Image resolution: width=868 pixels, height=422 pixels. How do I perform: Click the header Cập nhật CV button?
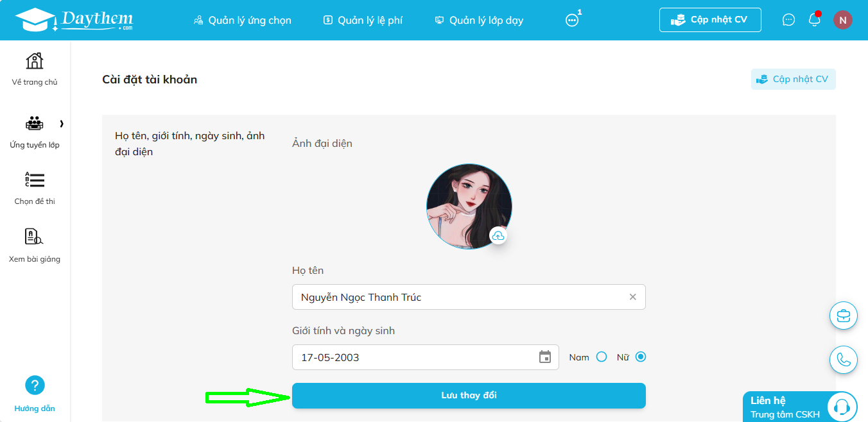click(710, 20)
